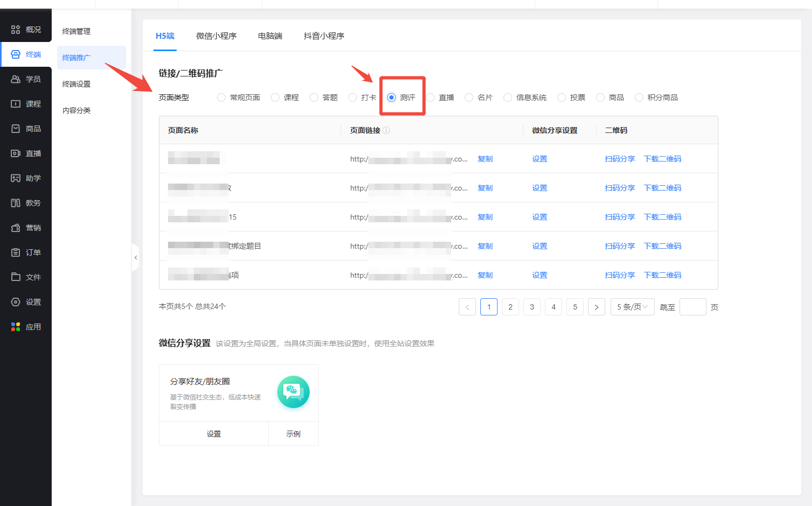Open the 直播 live sidebar icon
Image resolution: width=812 pixels, height=506 pixels.
[x=16, y=153]
